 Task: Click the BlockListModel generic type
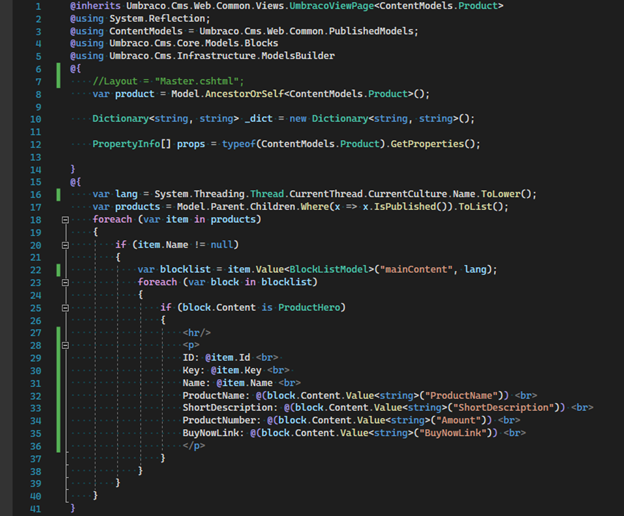(329, 270)
